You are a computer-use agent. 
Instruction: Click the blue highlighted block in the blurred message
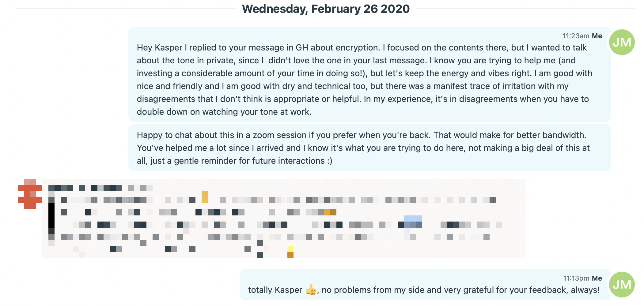coord(413,222)
